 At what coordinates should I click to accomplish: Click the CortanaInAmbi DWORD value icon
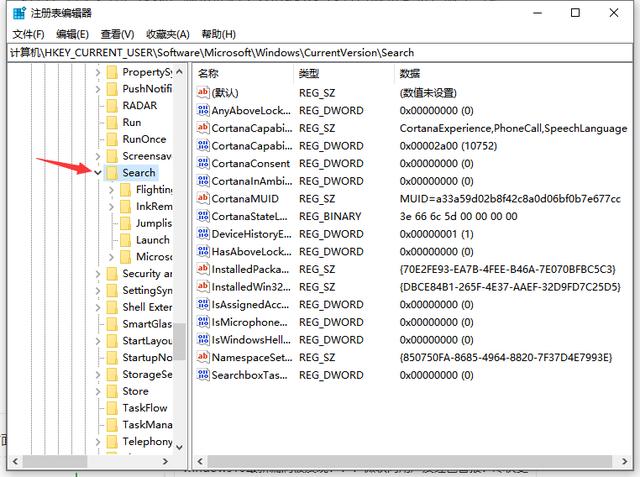(x=203, y=181)
